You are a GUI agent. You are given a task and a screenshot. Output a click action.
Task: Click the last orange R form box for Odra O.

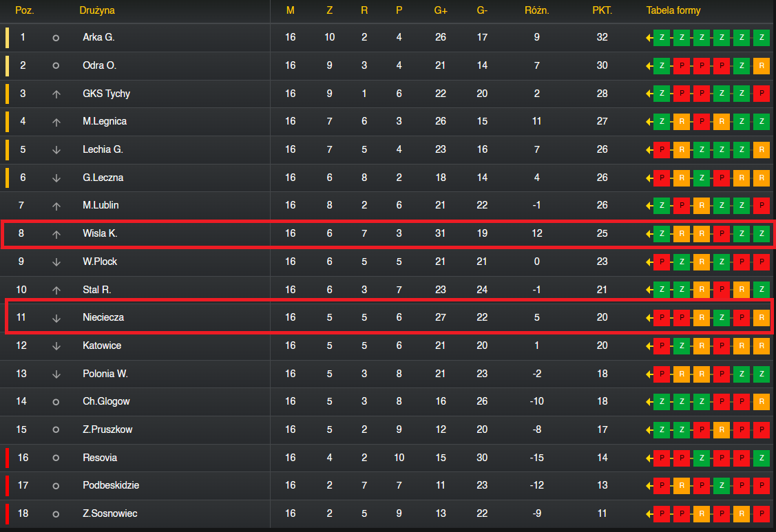[762, 66]
